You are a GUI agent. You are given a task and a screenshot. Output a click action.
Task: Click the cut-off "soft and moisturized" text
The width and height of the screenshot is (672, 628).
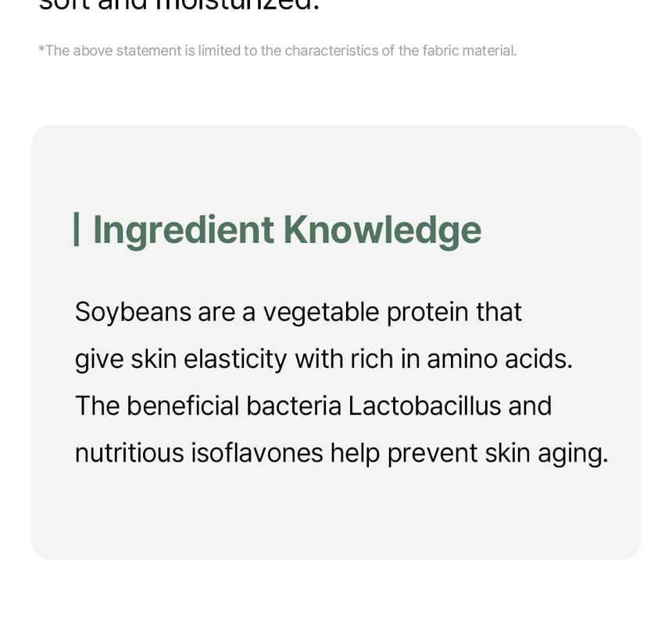pos(180,6)
